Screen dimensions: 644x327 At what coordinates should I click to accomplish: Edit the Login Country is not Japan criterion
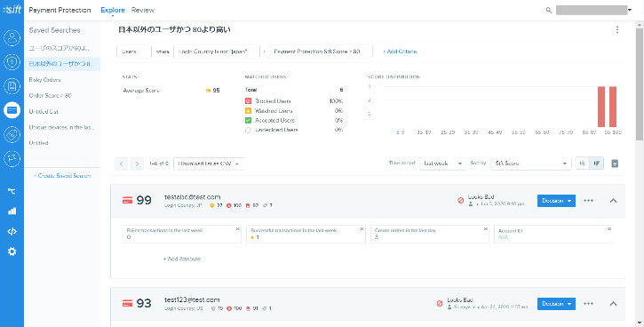tap(217, 52)
